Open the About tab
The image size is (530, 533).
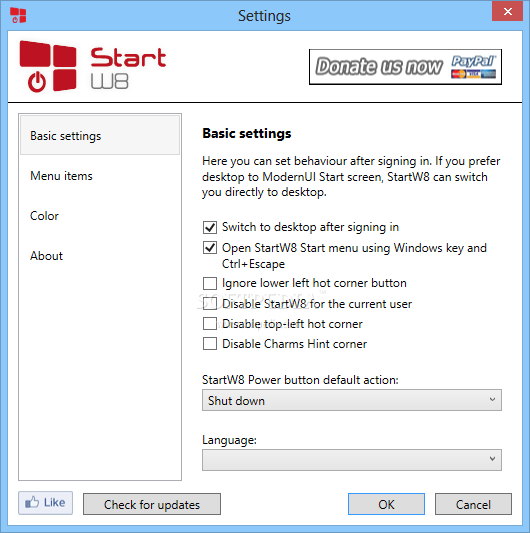[x=100, y=256]
